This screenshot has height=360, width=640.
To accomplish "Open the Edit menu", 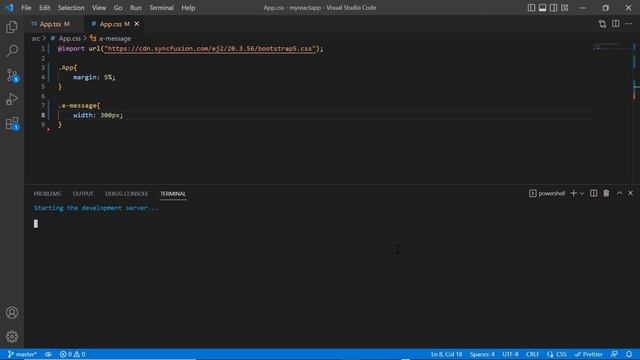I will tap(44, 8).
